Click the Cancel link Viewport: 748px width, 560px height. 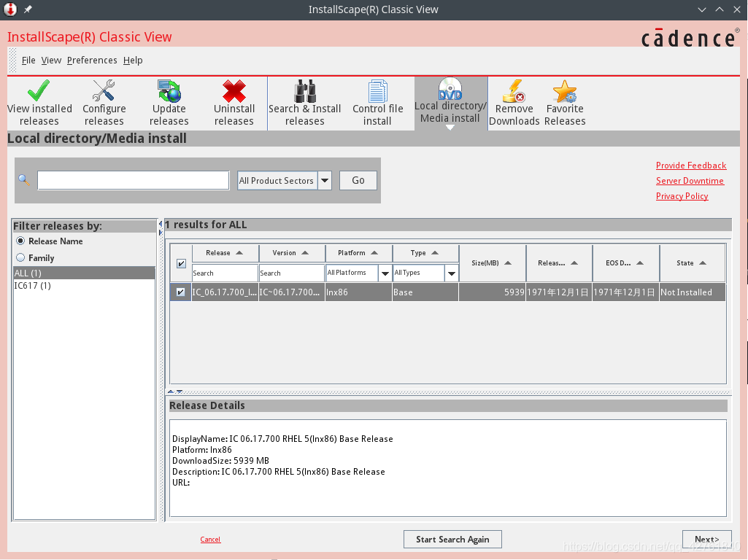coord(210,540)
